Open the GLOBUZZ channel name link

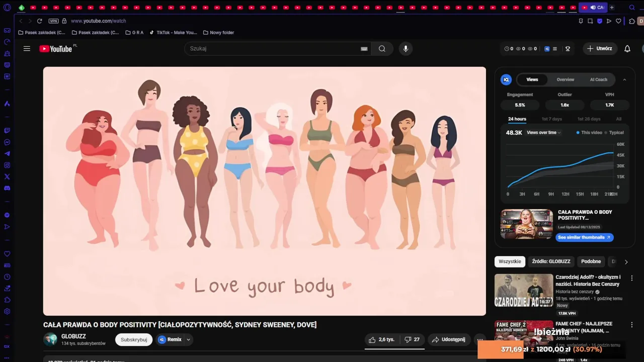pyautogui.click(x=73, y=336)
